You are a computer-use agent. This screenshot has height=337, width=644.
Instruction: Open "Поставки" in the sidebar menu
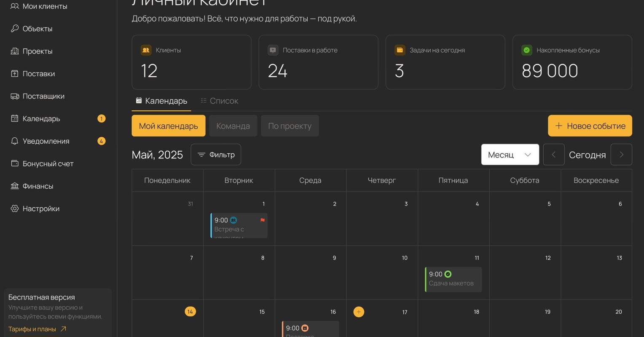coord(39,74)
